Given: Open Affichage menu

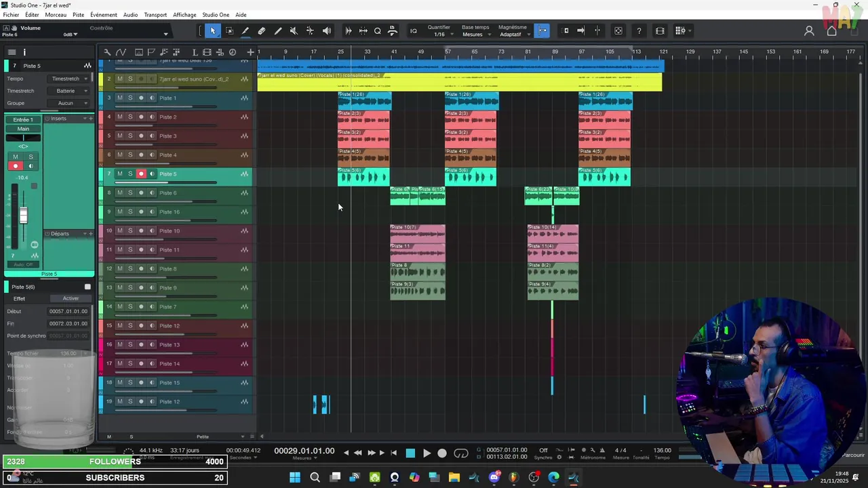Looking at the screenshot, I should [184, 15].
